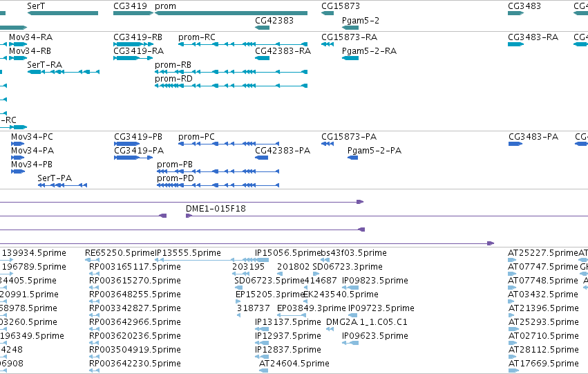This screenshot has height=374, width=588.
Task: Click the RE65250.5prime EST label
Action: pos(120,253)
